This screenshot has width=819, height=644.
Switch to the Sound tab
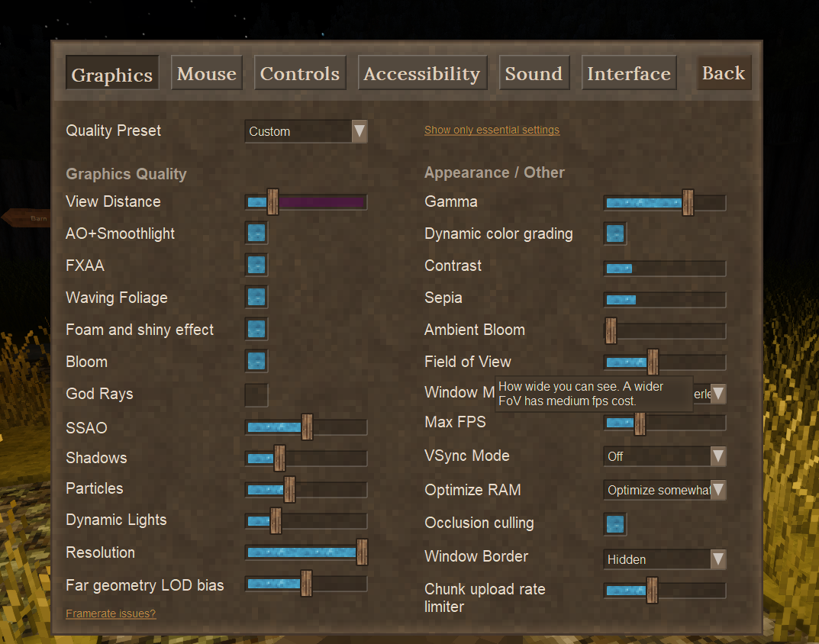point(534,72)
